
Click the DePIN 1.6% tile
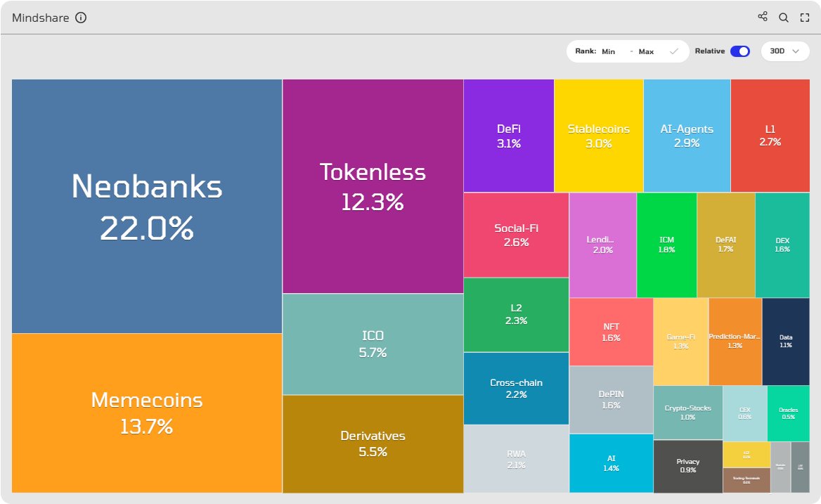click(x=611, y=399)
